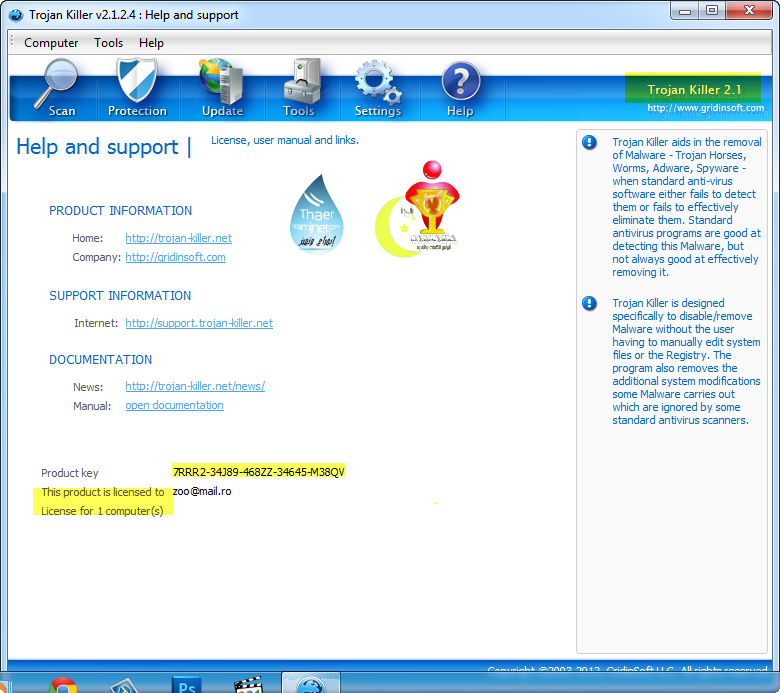Open the gridinsoft.com company link
780x693 pixels.
click(176, 257)
